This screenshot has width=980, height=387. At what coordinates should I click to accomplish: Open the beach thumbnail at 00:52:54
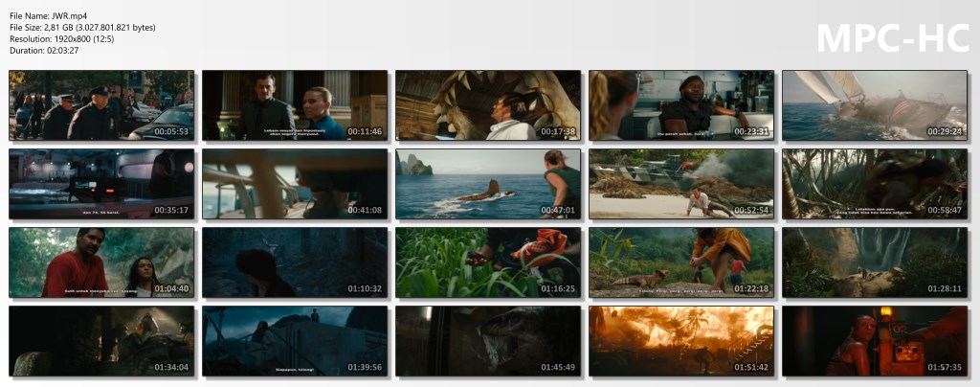click(681, 184)
